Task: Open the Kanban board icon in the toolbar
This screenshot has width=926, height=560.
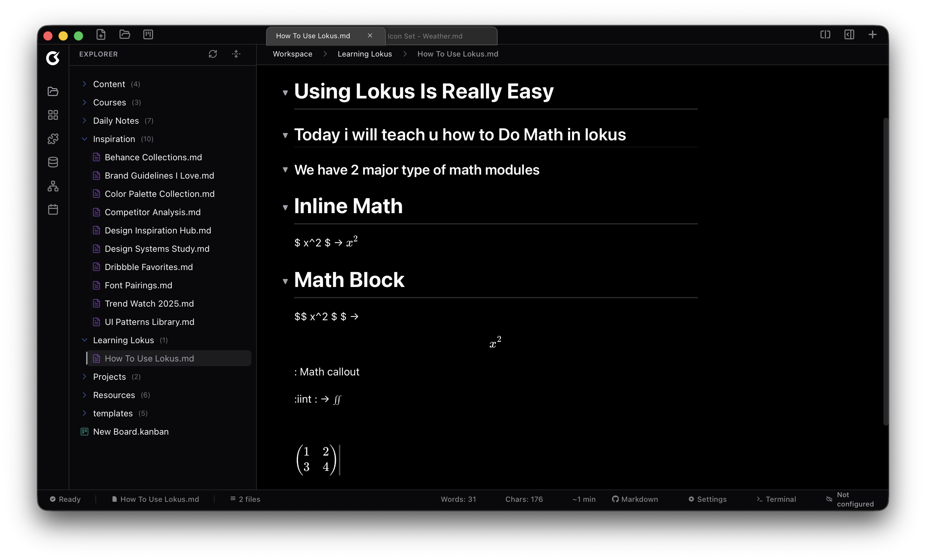Action: 148,35
